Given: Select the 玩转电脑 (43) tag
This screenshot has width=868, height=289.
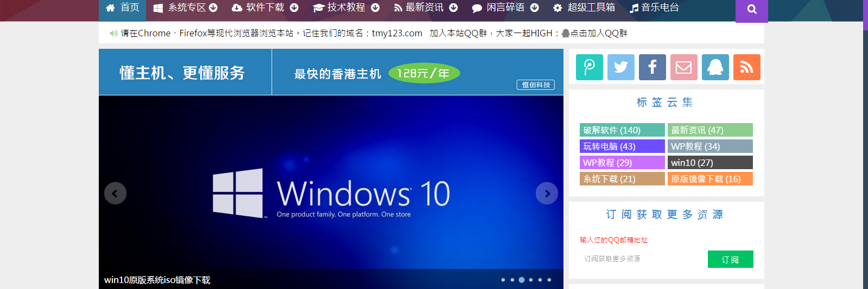Looking at the screenshot, I should (622, 146).
